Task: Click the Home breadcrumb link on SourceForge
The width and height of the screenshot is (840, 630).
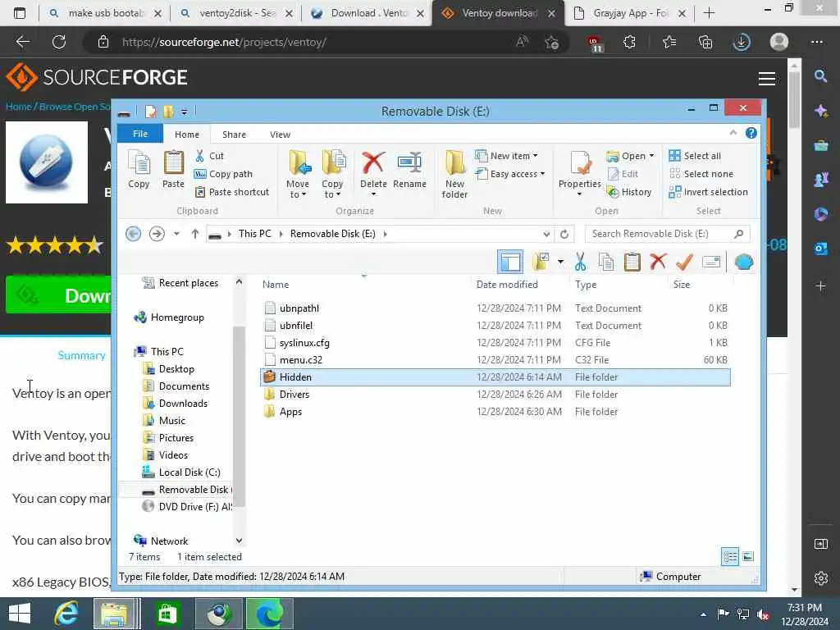Action: click(19, 107)
